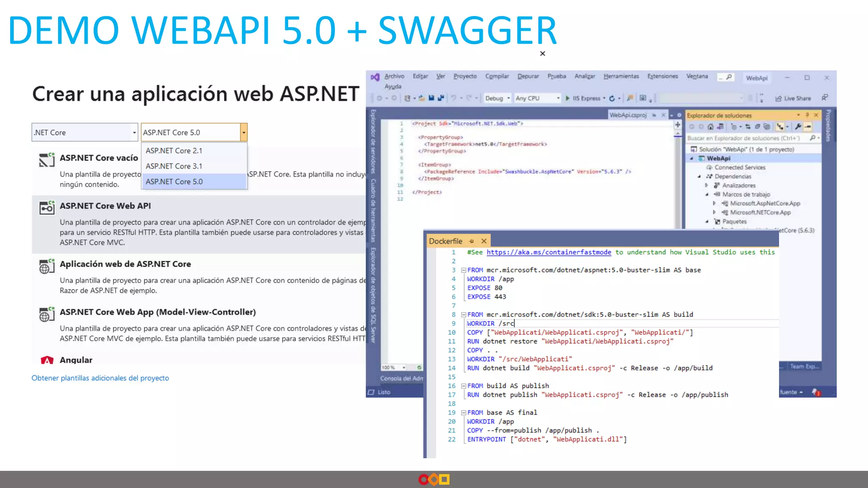Select Connected Services in Solution Explorer
Image resolution: width=868 pixels, height=488 pixels.
pos(740,167)
